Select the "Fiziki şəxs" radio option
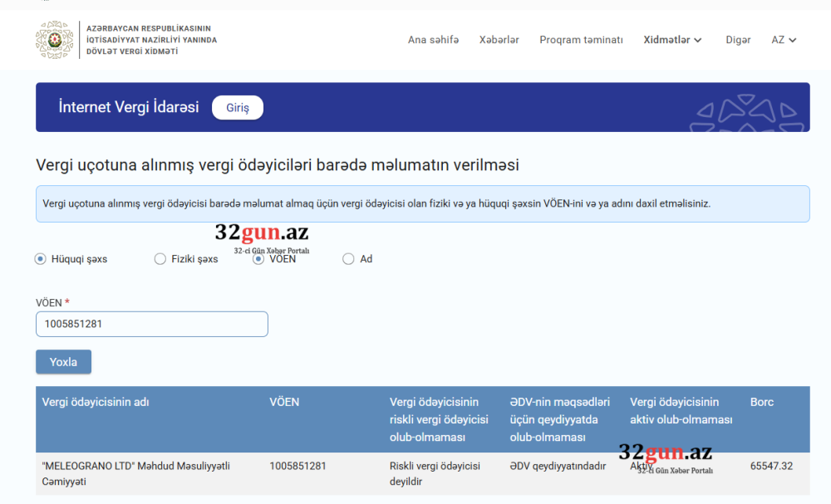Image resolution: width=831 pixels, height=504 pixels. coord(160,258)
